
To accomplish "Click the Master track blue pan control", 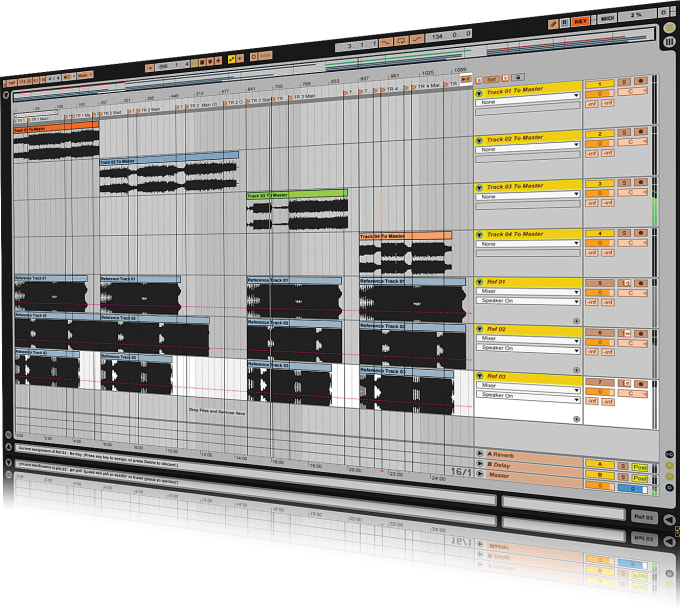I will coord(633,489).
